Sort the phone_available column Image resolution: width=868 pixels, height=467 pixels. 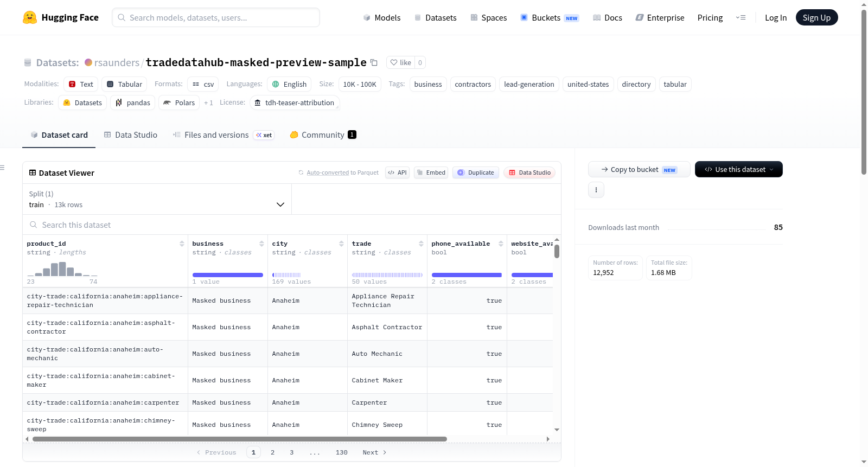pos(501,244)
